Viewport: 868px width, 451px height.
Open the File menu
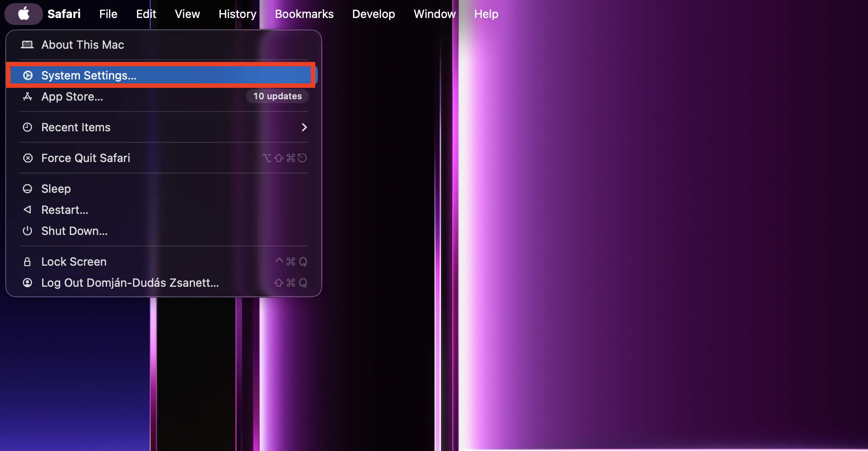coord(108,14)
